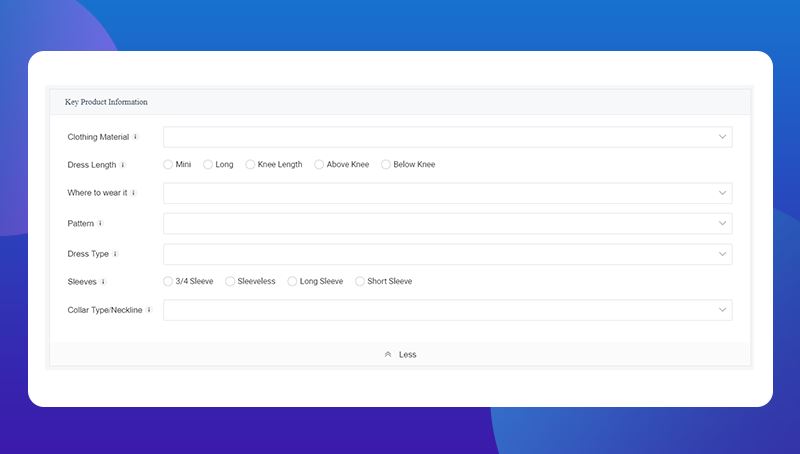Viewport: 800px width, 454px height.
Task: Click the Collar Type/Neckline label
Action: pos(105,310)
